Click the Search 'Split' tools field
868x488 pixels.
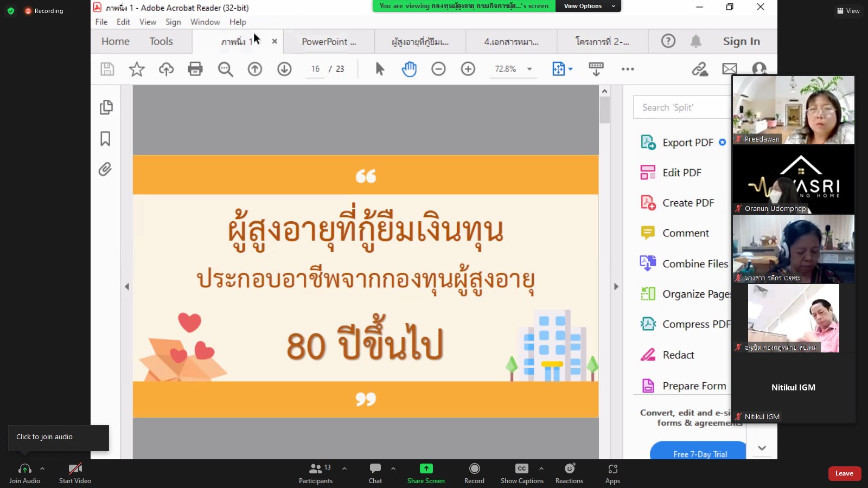click(682, 107)
